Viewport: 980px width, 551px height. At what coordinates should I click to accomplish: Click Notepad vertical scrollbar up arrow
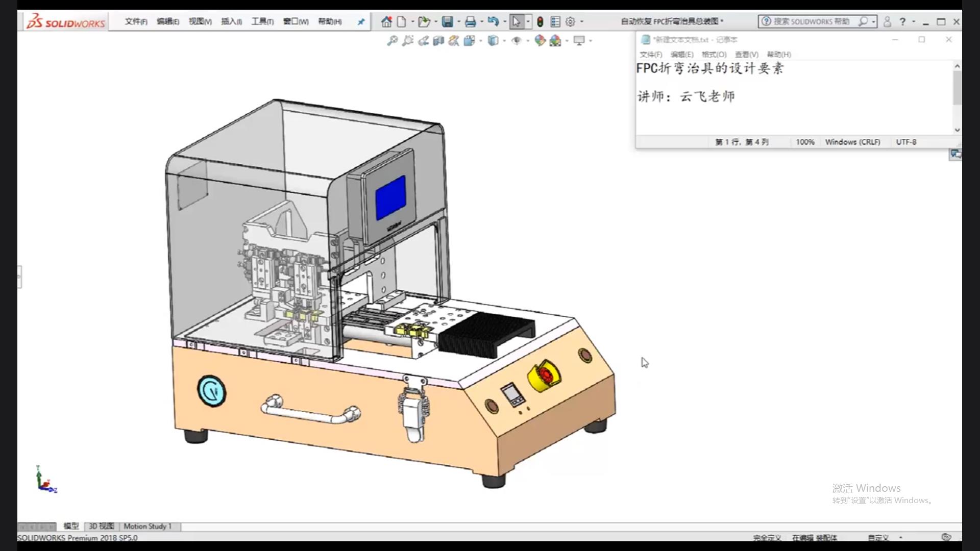[957, 66]
